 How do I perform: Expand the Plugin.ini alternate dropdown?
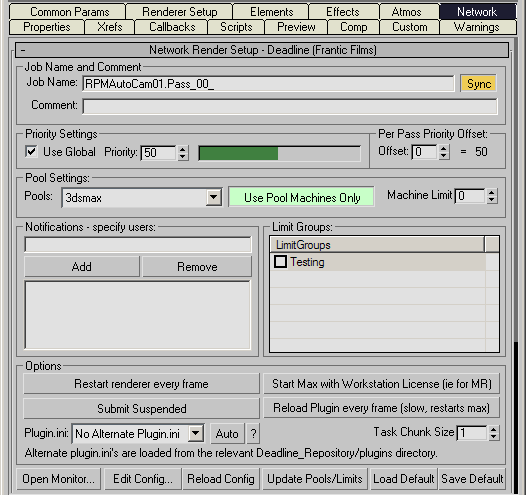point(196,434)
